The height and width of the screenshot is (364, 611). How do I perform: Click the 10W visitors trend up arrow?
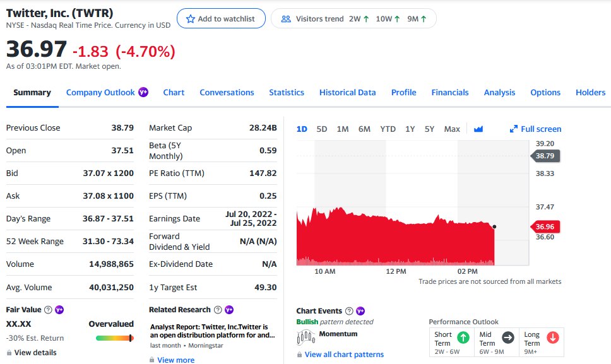tap(397, 19)
